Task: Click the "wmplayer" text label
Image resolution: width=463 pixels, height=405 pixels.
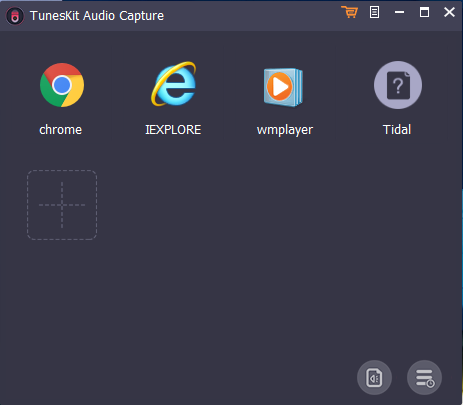Action: pyautogui.click(x=285, y=130)
